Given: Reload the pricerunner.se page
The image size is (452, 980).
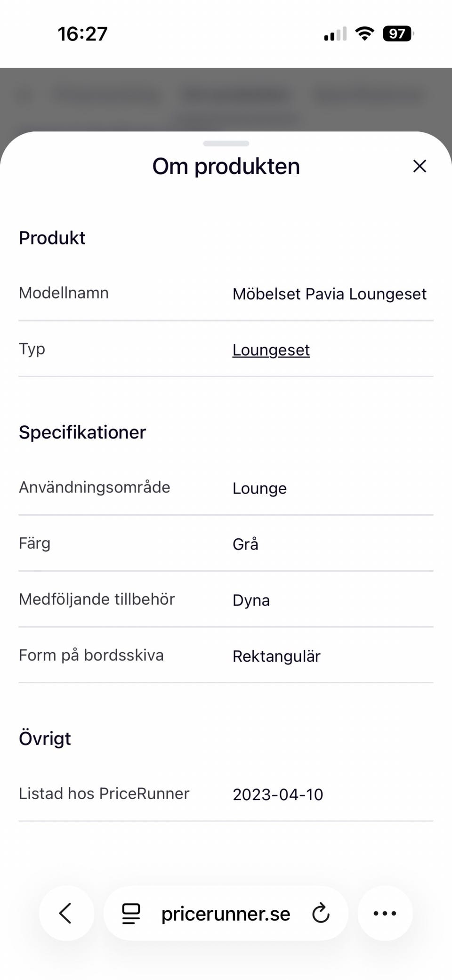Looking at the screenshot, I should point(321,913).
